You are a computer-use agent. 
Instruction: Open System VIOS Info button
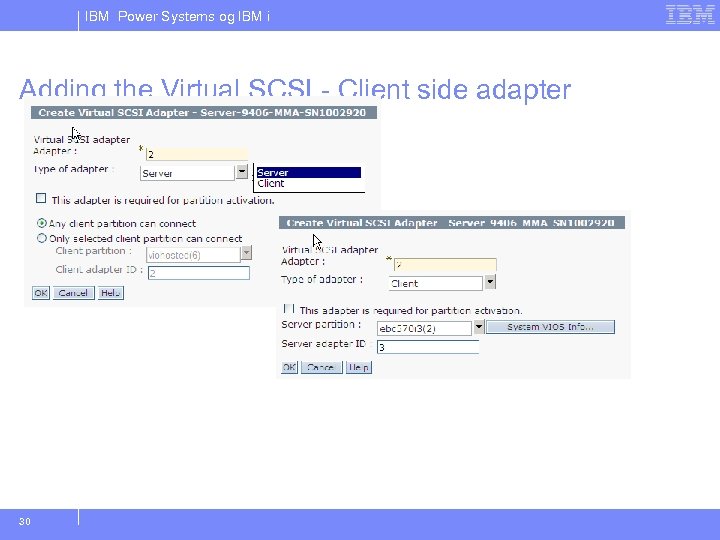pyautogui.click(x=550, y=327)
